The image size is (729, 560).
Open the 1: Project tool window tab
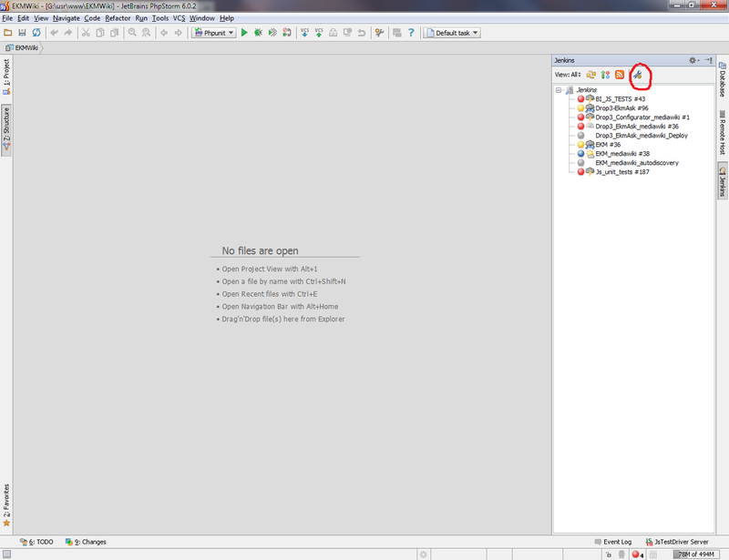6,76
